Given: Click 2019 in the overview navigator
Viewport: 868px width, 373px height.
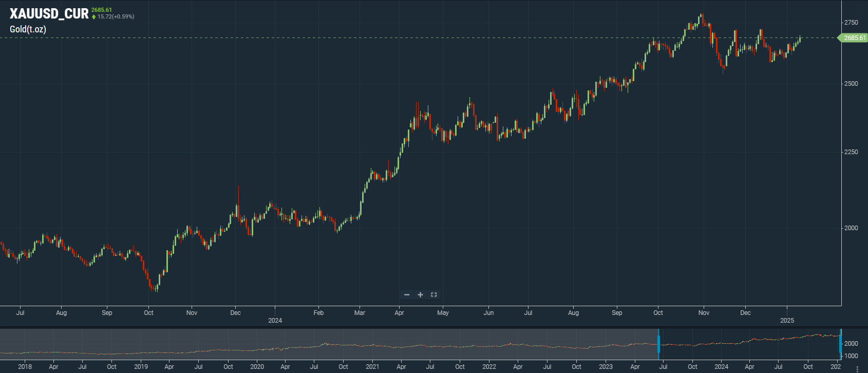Looking at the screenshot, I should coord(141,366).
